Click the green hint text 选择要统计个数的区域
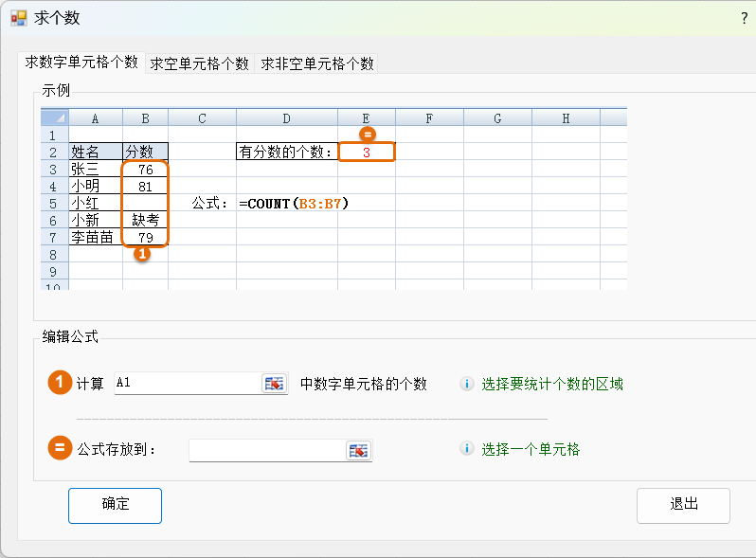 [x=552, y=384]
